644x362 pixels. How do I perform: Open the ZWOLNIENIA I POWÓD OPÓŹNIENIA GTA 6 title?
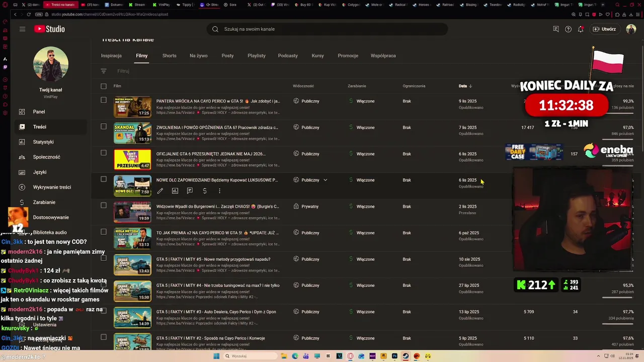pos(217,128)
